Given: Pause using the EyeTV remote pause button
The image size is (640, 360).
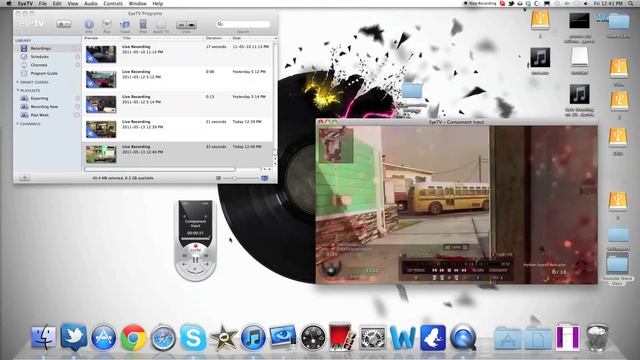Looking at the screenshot, I should (x=195, y=259).
